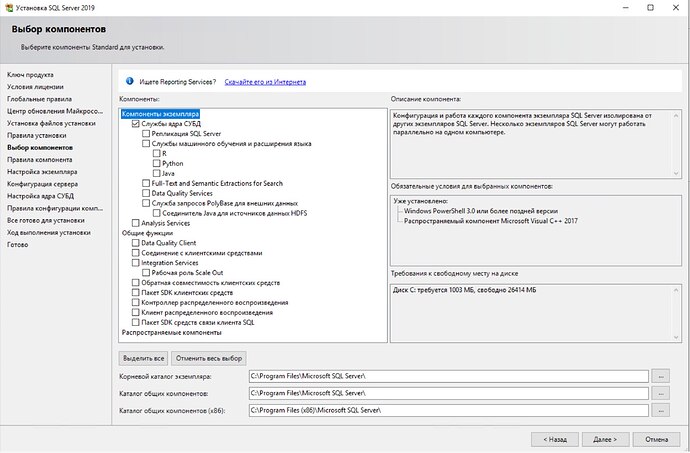Proceed with the Далее button
The width and height of the screenshot is (690, 453).
604,438
